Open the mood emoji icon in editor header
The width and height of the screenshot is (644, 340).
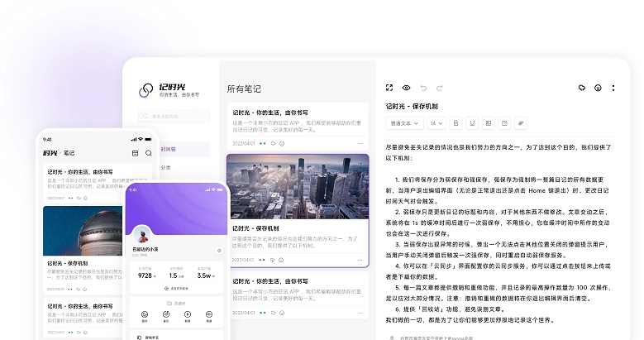click(x=598, y=88)
